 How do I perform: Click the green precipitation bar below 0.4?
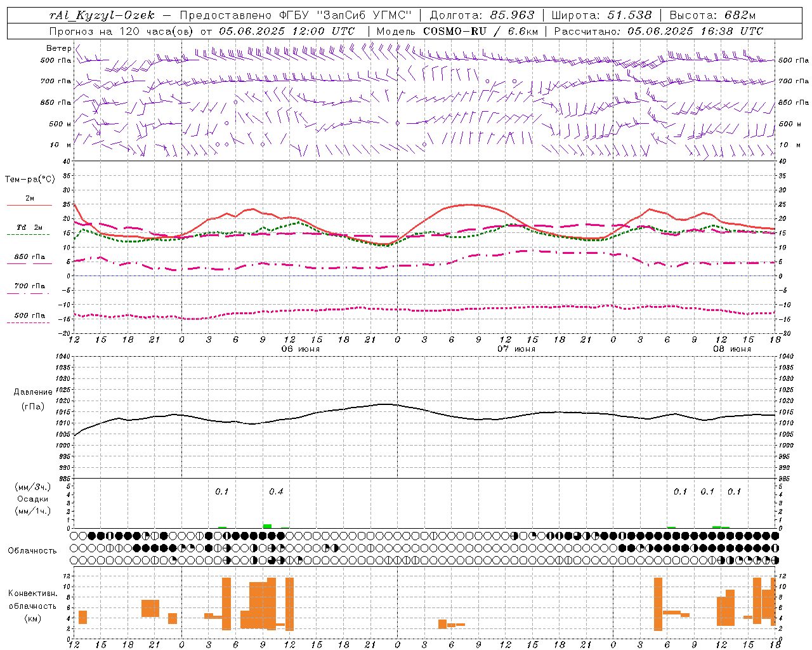click(267, 526)
